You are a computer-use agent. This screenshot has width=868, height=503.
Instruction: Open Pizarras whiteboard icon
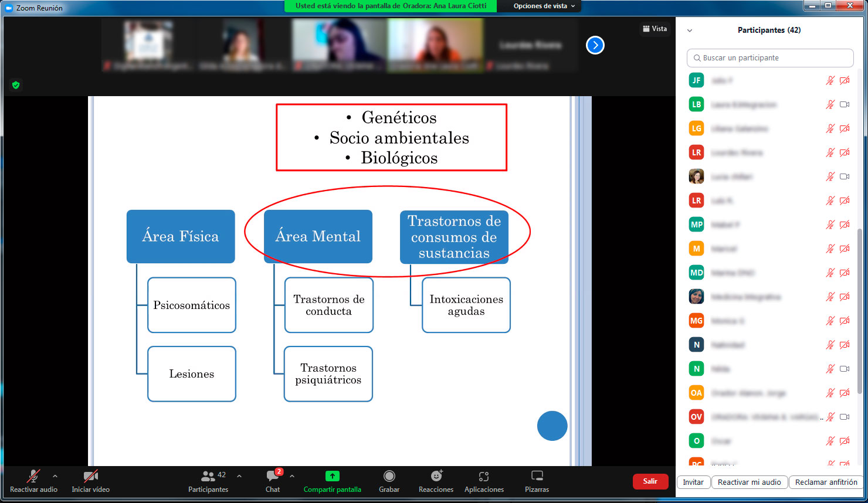pyautogui.click(x=537, y=476)
